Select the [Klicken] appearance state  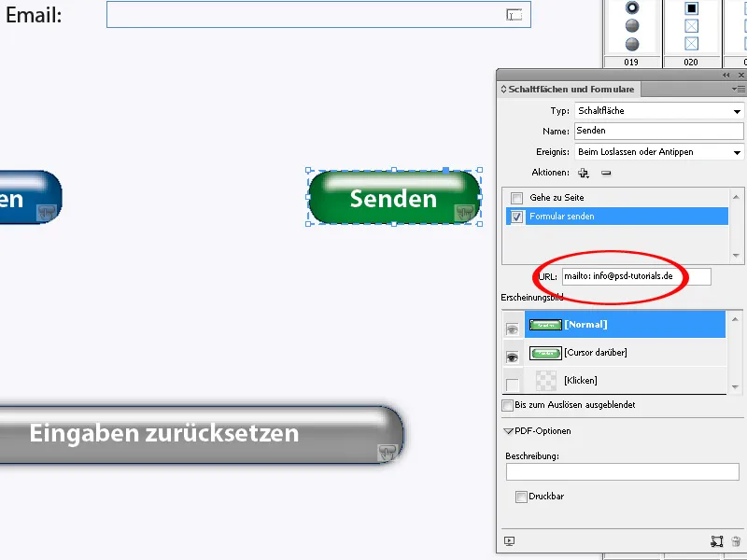625,381
